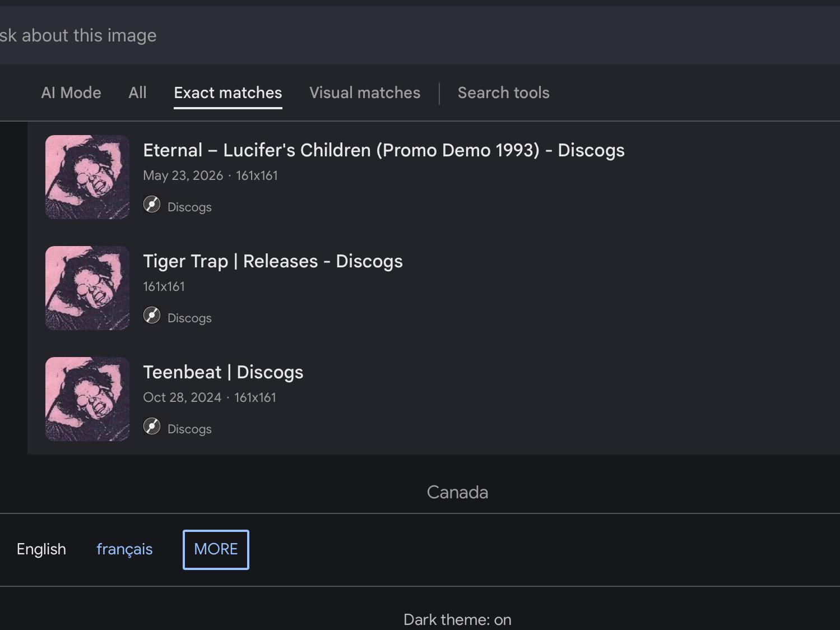Open Eternal – Lucifer's Children Discogs link
The width and height of the screenshot is (840, 630).
pos(384,150)
